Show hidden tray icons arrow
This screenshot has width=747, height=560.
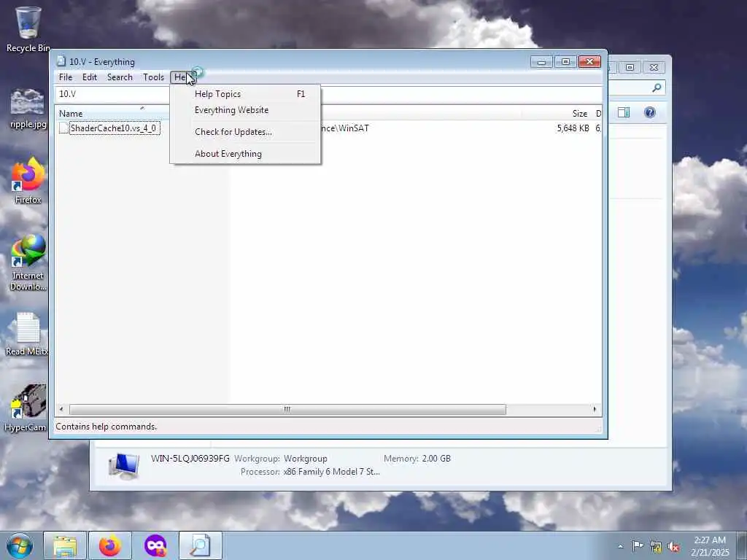620,546
